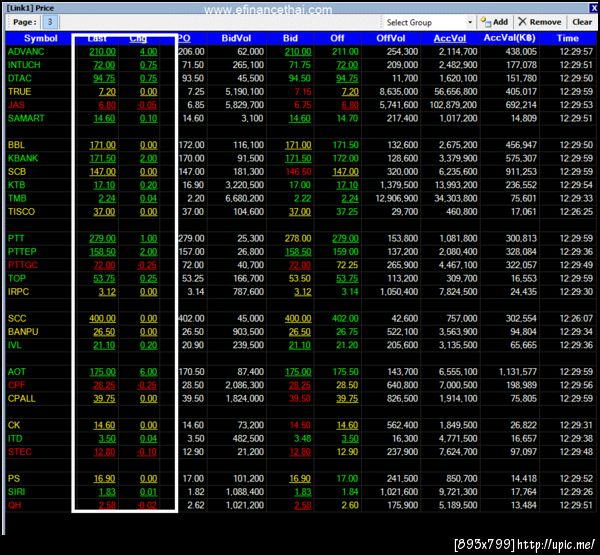600x555 pixels.
Task: Select the PTTEP symbol
Action: click(x=22, y=252)
